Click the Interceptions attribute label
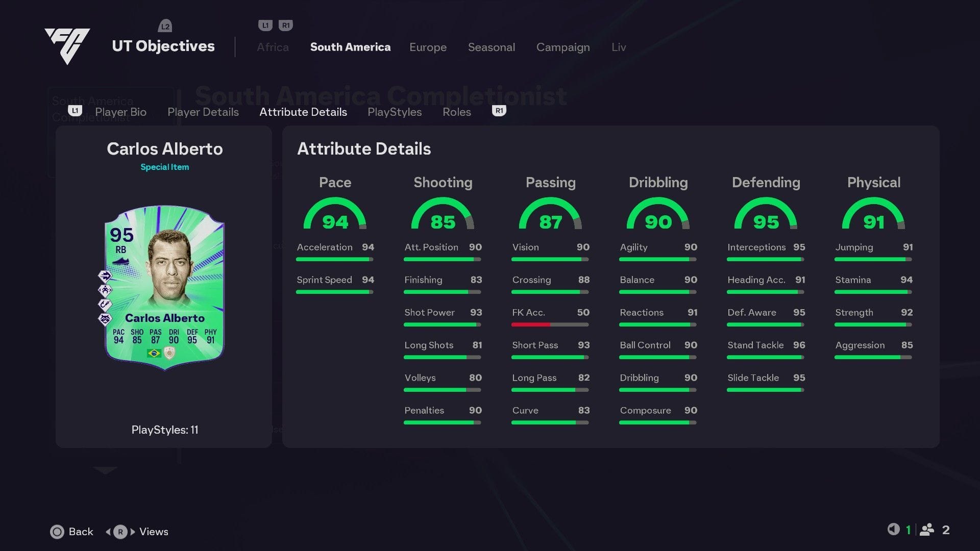 coord(756,247)
